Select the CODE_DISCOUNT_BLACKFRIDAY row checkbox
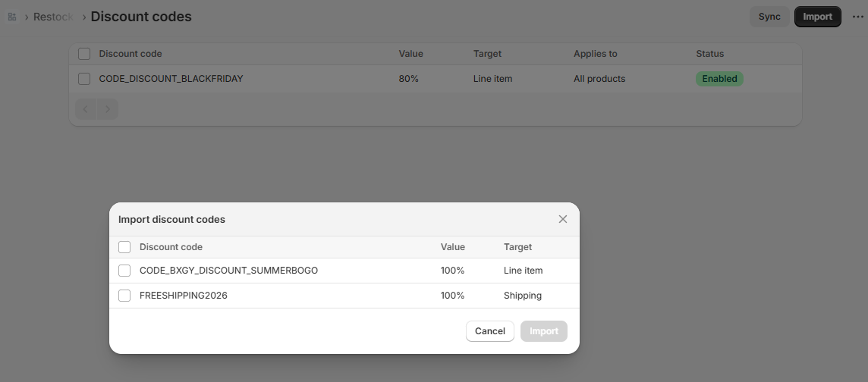The image size is (868, 382). pos(84,79)
